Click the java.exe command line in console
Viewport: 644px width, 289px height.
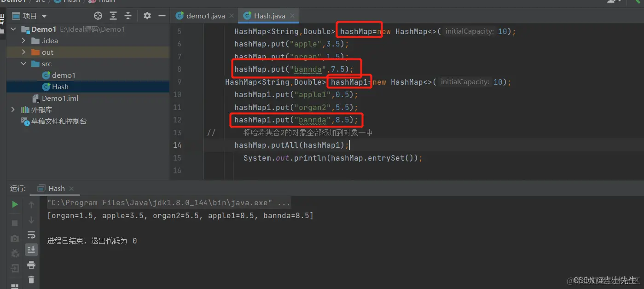169,203
